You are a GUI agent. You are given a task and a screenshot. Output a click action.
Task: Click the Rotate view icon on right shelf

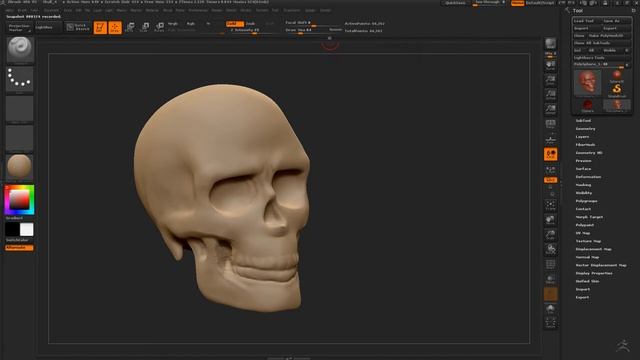point(550,249)
